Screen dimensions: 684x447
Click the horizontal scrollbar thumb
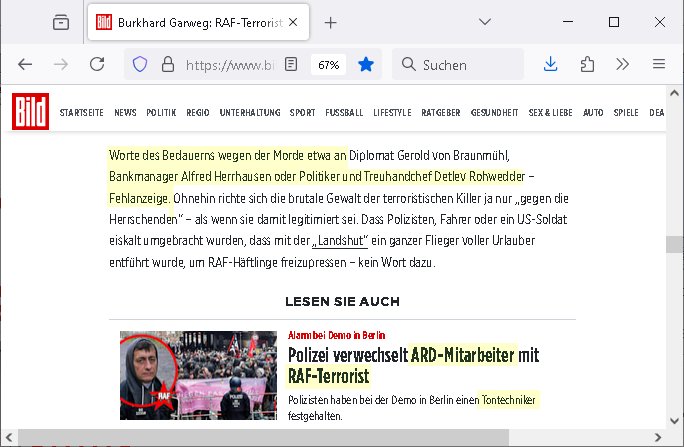(x=263, y=437)
